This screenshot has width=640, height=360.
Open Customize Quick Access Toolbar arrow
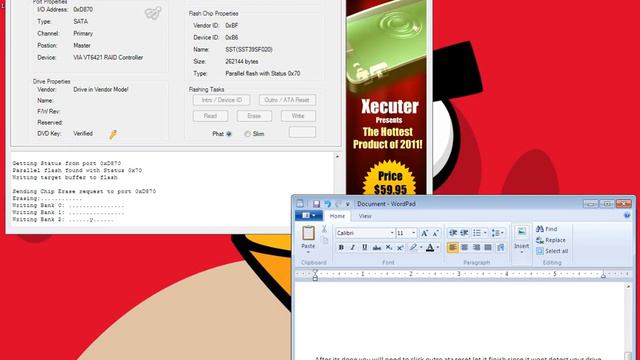(x=348, y=204)
